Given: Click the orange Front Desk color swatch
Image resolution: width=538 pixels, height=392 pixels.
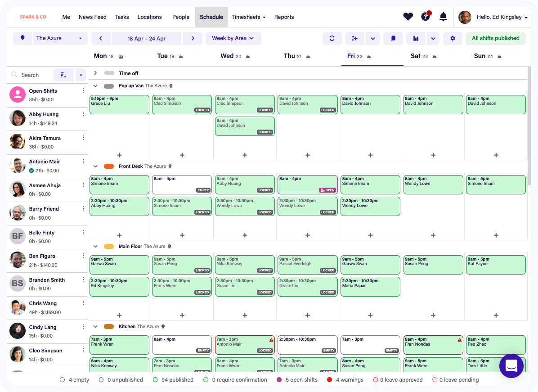Looking at the screenshot, I should coord(109,166).
